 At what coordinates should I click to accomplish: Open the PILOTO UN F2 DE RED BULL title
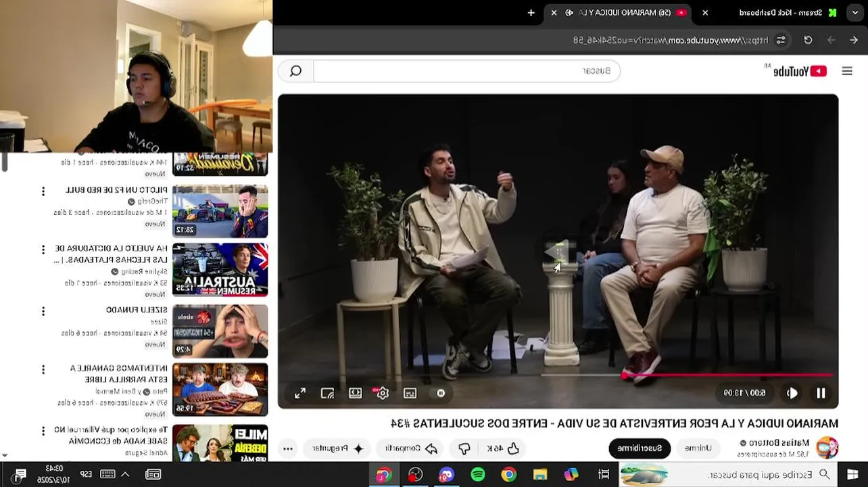coord(116,190)
